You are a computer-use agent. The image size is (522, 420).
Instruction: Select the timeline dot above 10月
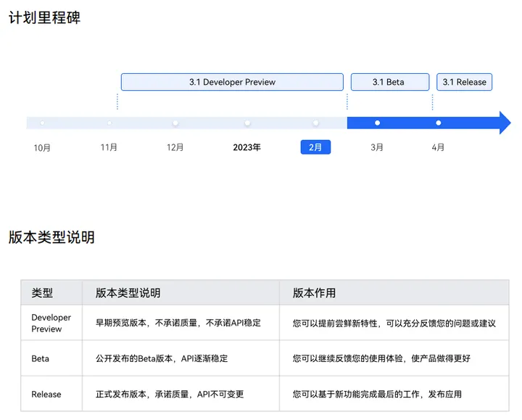[42, 123]
